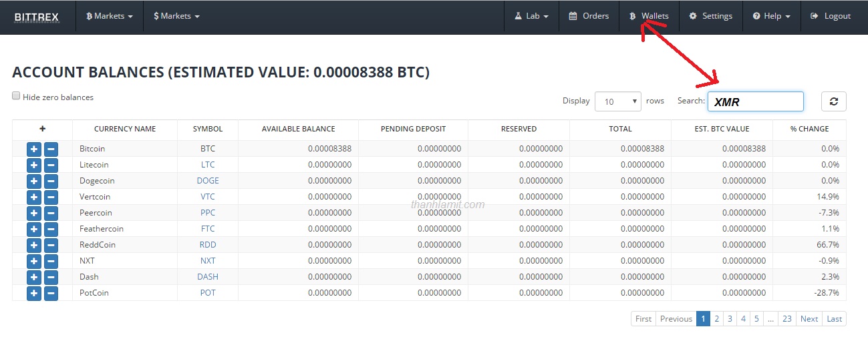Sort by Pending Deposit column header
Screen dimensions: 868x353
point(414,129)
